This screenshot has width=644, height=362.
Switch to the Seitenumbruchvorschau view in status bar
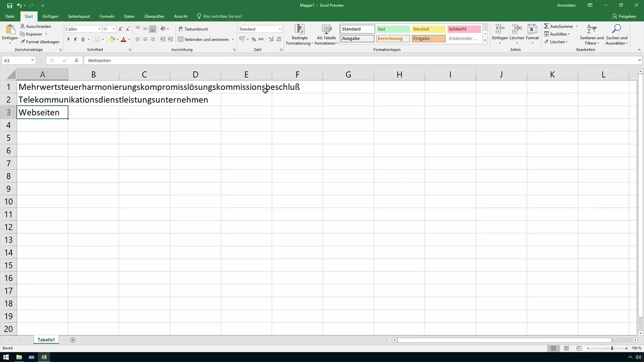[x=579, y=348]
